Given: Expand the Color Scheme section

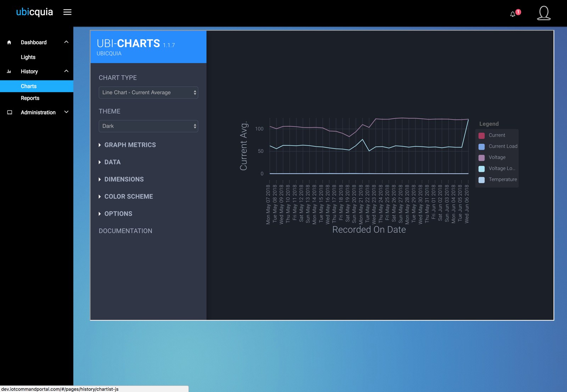Looking at the screenshot, I should (x=126, y=197).
